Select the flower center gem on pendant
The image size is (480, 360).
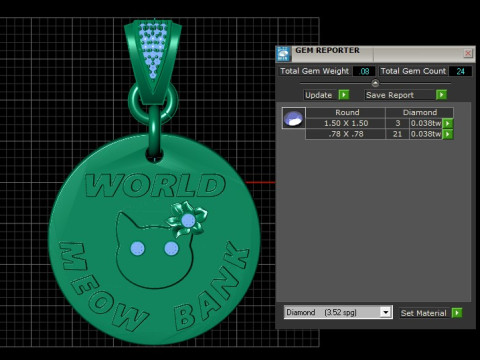pyautogui.click(x=188, y=220)
